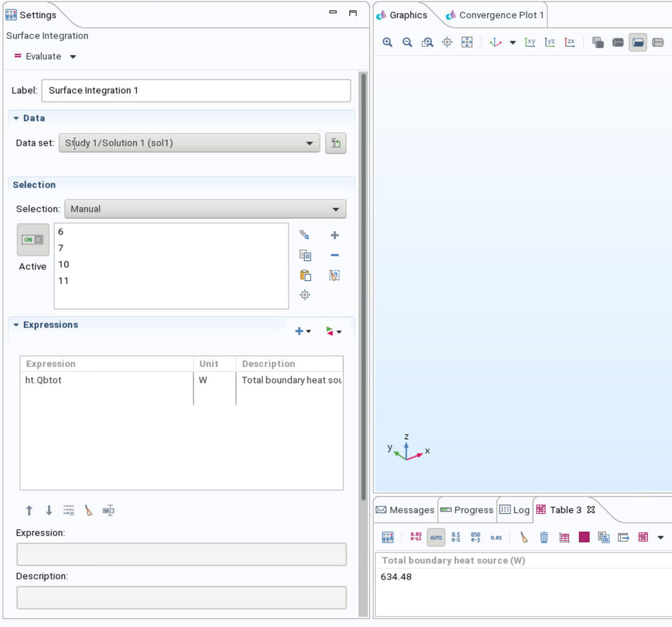Screen dimensions: 672x627
Task: Switch view to the yz plane
Action: pos(550,42)
